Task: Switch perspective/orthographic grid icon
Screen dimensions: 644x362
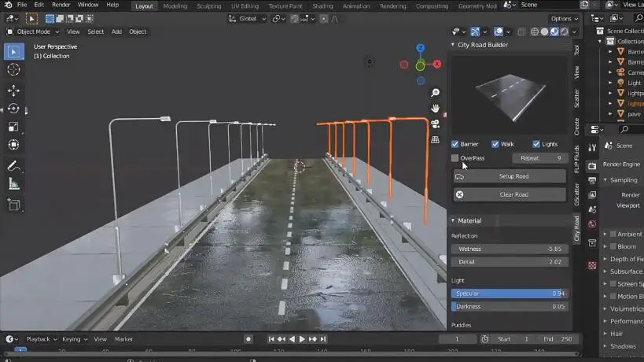Action: click(x=436, y=140)
